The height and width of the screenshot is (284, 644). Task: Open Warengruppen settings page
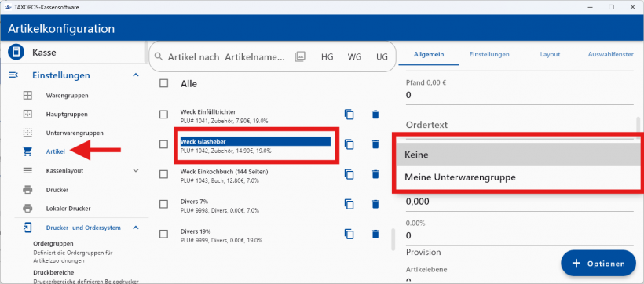(68, 96)
